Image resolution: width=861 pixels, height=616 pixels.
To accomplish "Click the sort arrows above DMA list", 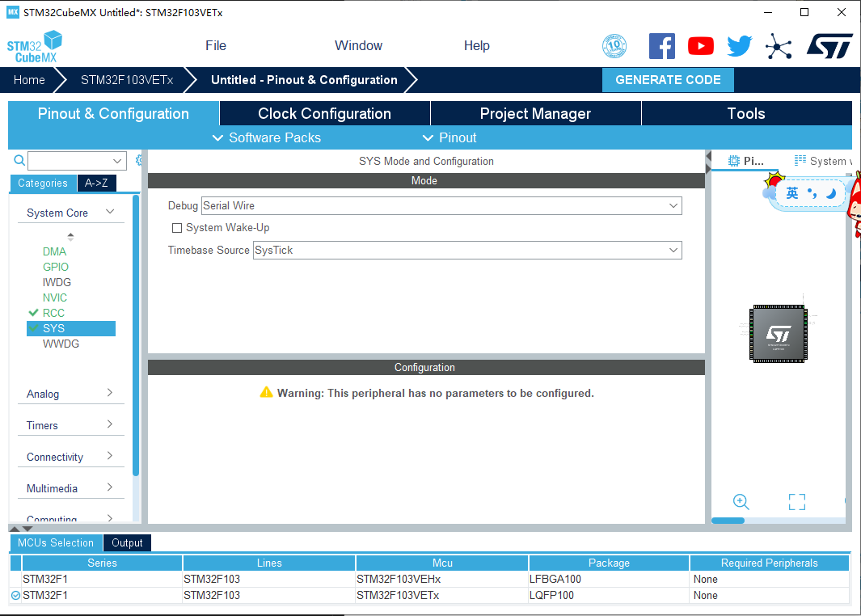I will tap(70, 237).
